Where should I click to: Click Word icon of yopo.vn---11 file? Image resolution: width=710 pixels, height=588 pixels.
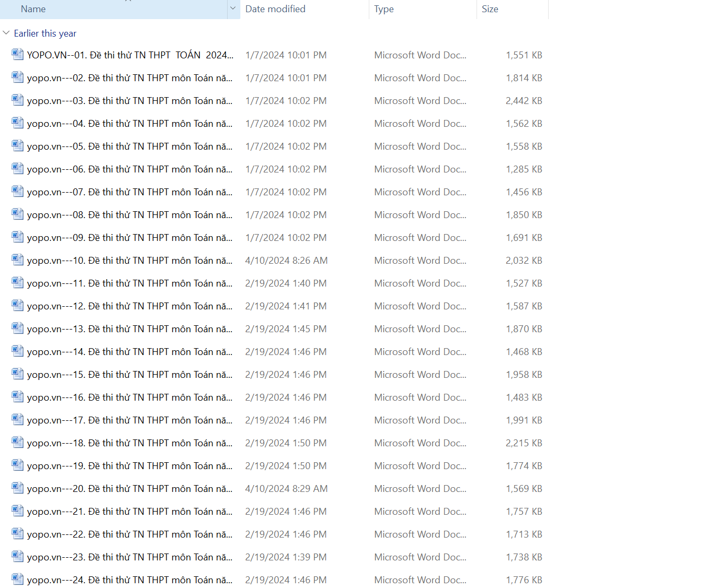coord(18,282)
